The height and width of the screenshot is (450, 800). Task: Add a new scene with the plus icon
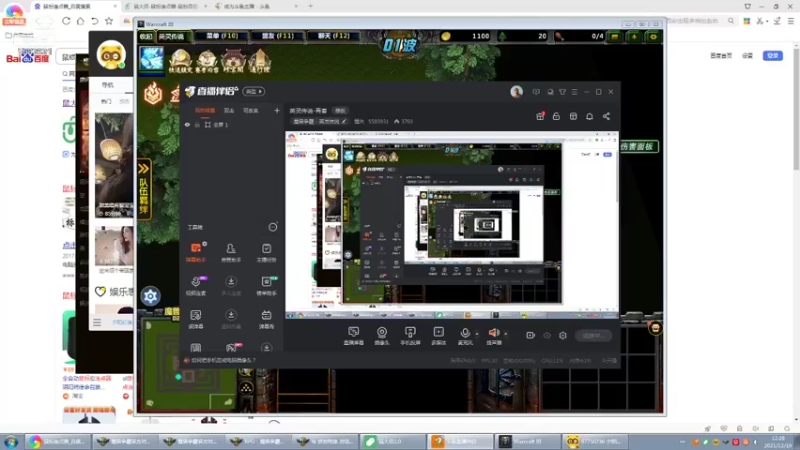click(x=277, y=110)
